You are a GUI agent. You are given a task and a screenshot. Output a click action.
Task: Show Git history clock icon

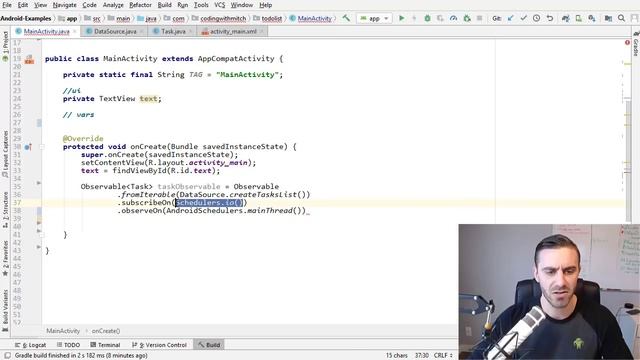[x=537, y=18]
